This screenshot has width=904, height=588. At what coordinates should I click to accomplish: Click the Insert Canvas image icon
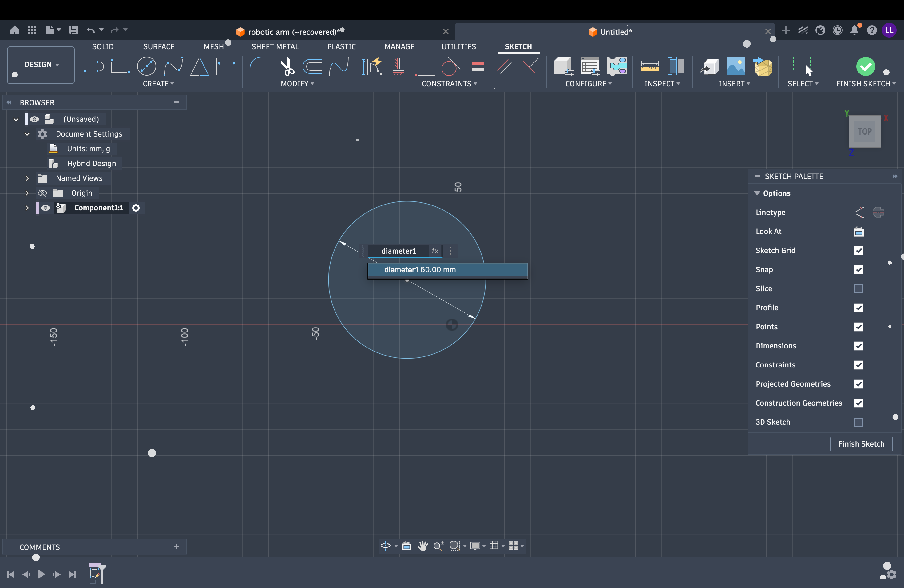pos(736,66)
